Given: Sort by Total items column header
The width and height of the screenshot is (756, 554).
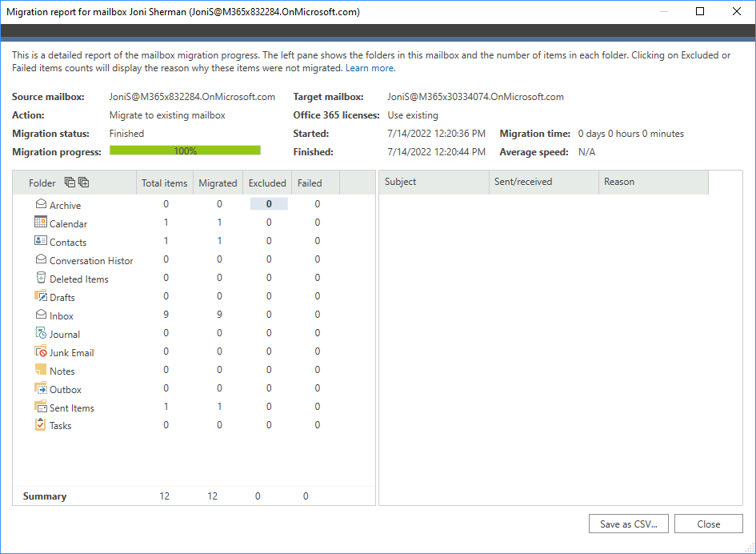Looking at the screenshot, I should point(165,183).
